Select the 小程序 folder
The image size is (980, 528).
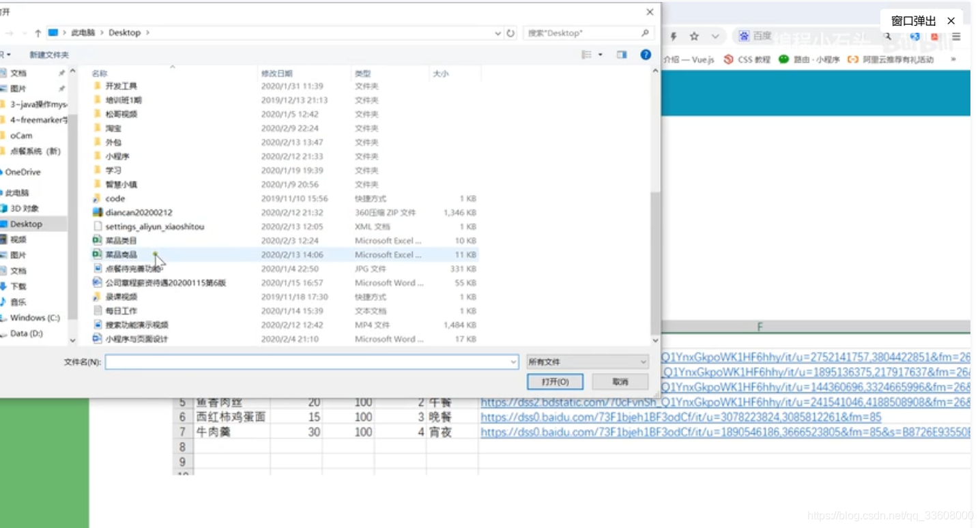(x=285, y=156)
